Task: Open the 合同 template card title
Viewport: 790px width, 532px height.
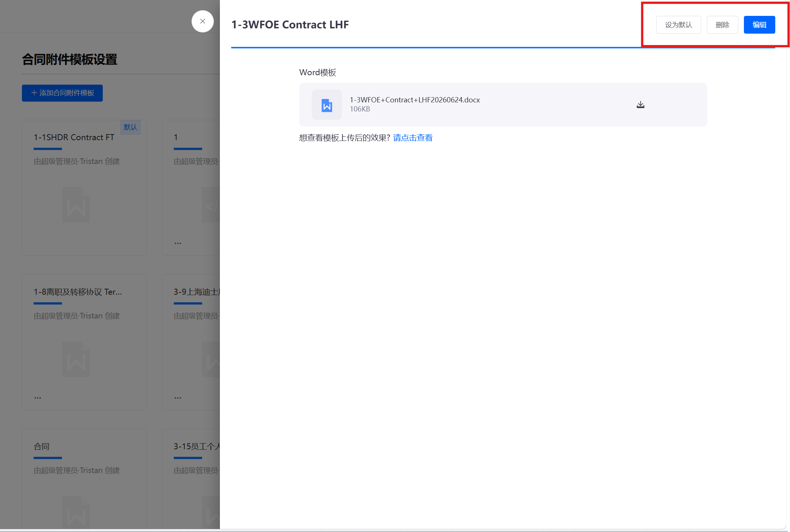Action: point(42,447)
